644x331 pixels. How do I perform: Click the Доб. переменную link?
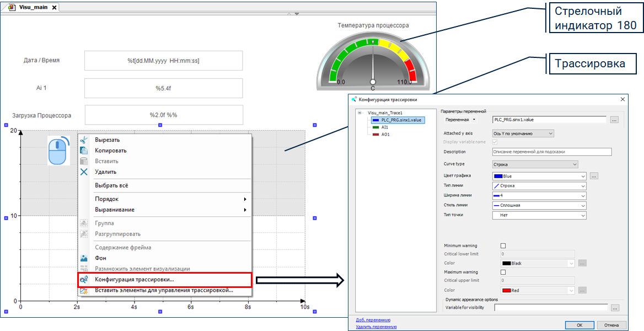(373, 320)
